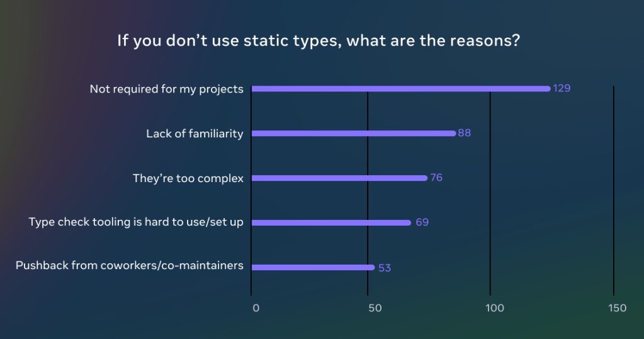The width and height of the screenshot is (644, 339).
Task: Click the 0 axis tick label
Action: tap(256, 308)
